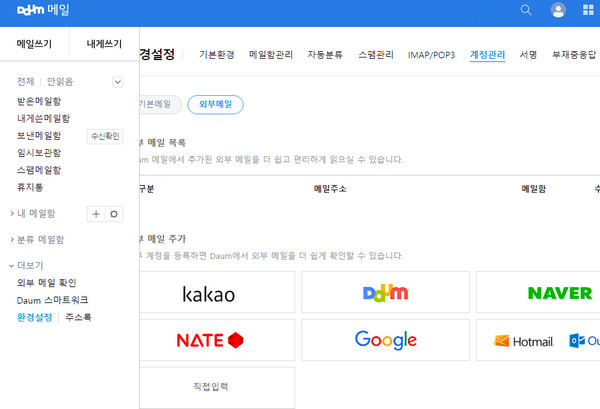Open 보낸메일함 sent folder
Image resolution: width=600 pixels, height=409 pixels.
(39, 136)
